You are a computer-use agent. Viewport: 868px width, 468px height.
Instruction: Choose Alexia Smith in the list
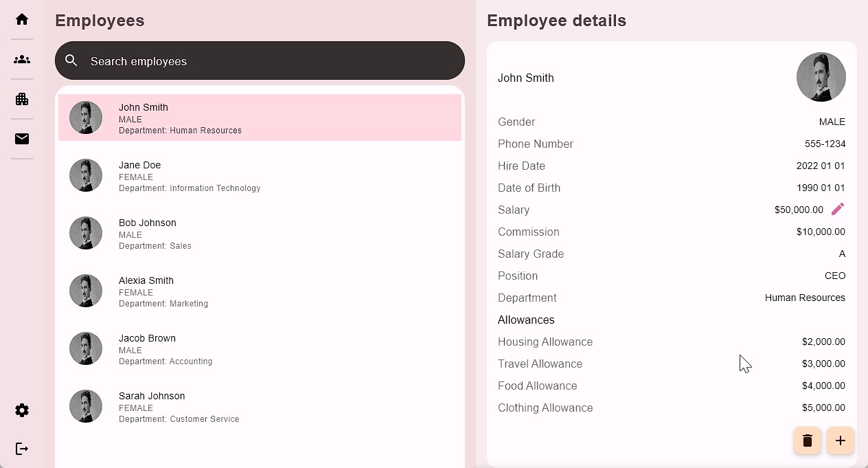(x=260, y=291)
